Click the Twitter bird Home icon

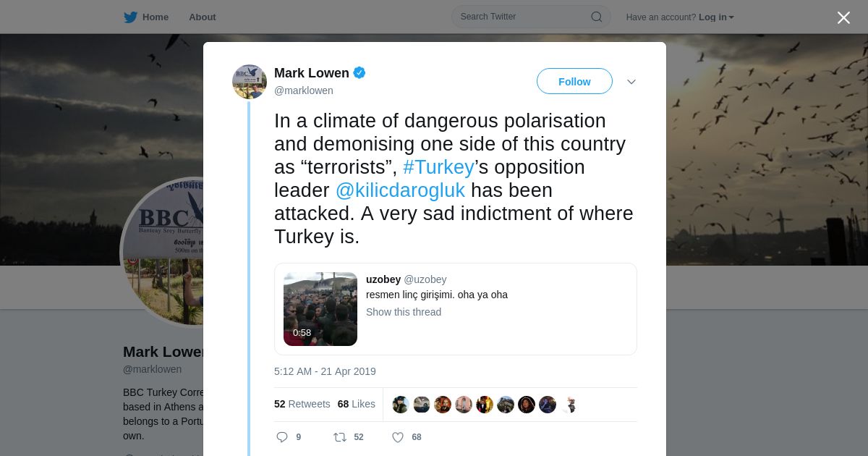[130, 17]
